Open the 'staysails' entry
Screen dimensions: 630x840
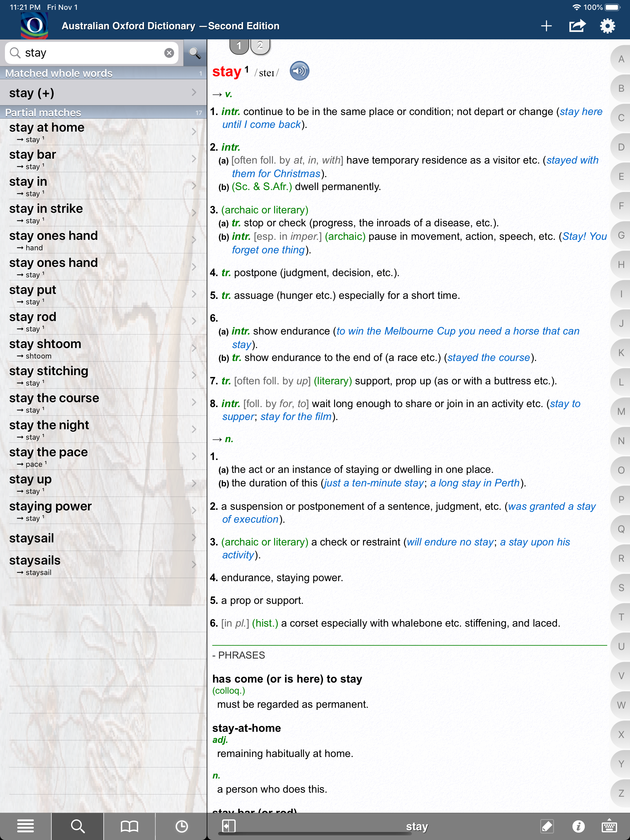tap(103, 565)
